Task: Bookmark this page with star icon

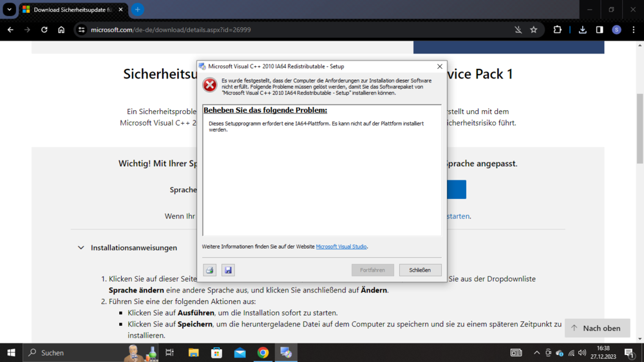Action: click(x=533, y=30)
